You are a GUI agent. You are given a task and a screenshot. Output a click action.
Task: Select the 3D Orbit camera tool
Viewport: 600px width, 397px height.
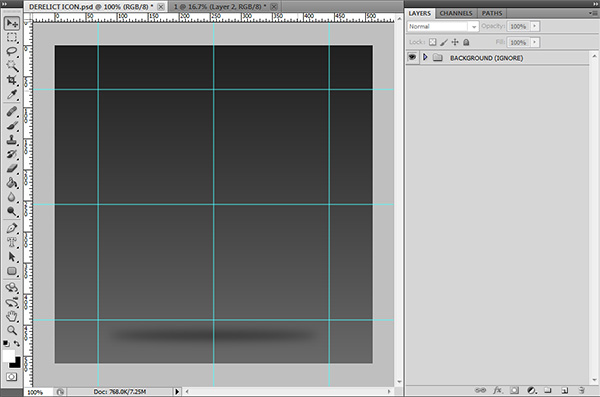click(12, 302)
